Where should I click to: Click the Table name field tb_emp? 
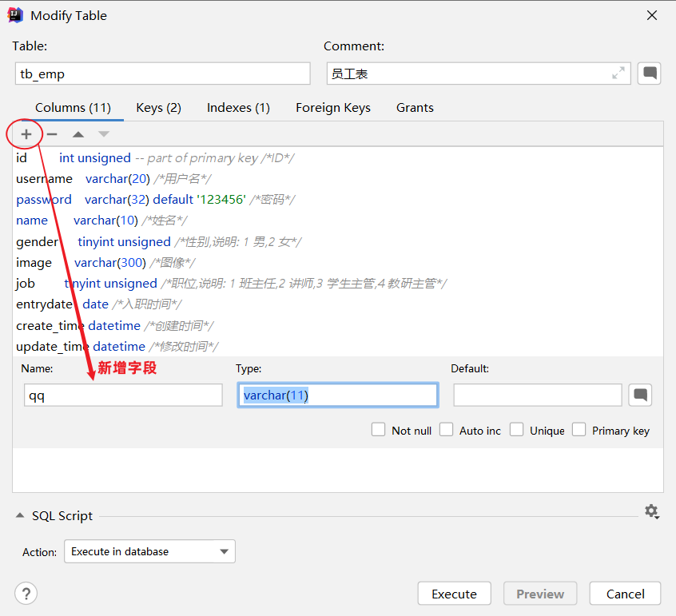[x=162, y=74]
